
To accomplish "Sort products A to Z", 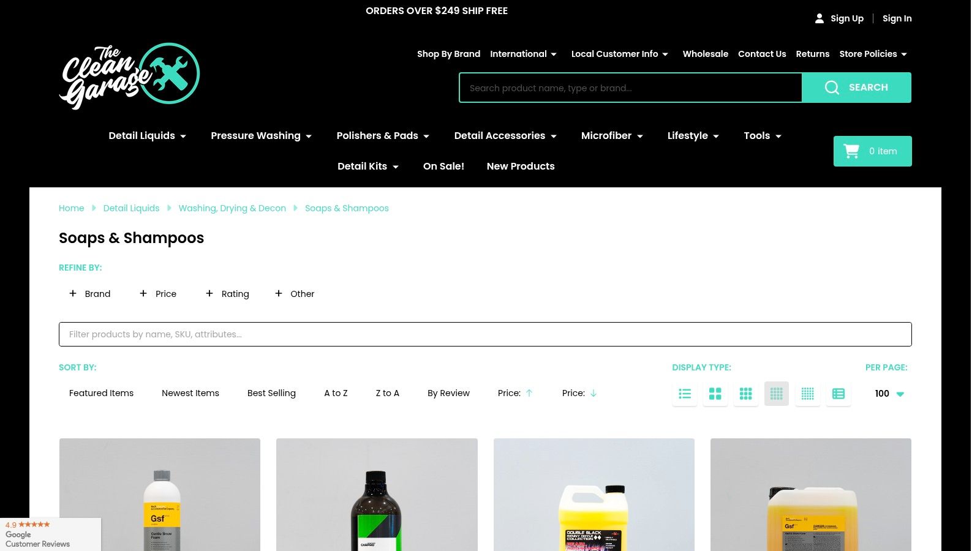I will [336, 393].
